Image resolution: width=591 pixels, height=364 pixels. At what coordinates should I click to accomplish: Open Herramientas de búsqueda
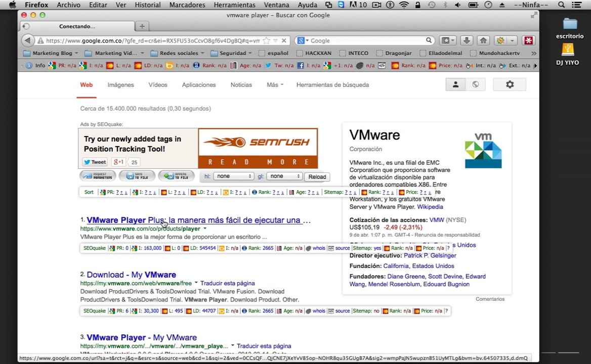[332, 85]
